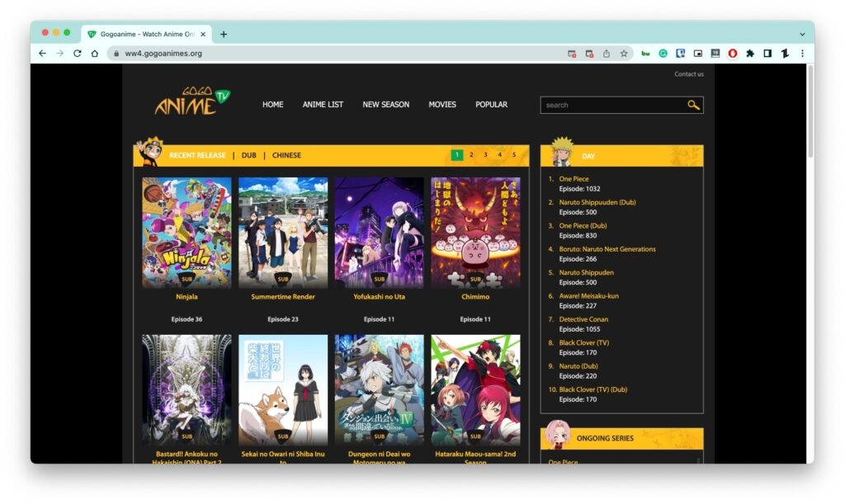Click the Yofukashi no Uta title link
Screen dimensions: 845x504
(380, 297)
